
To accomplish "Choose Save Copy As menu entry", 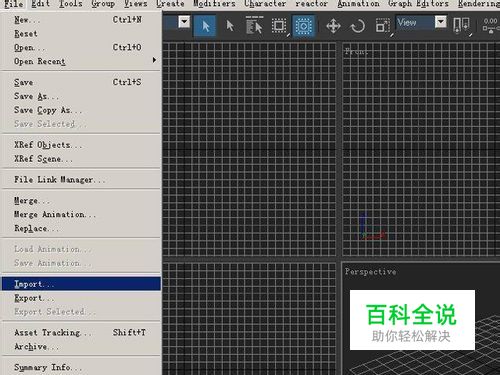I will coord(81,110).
